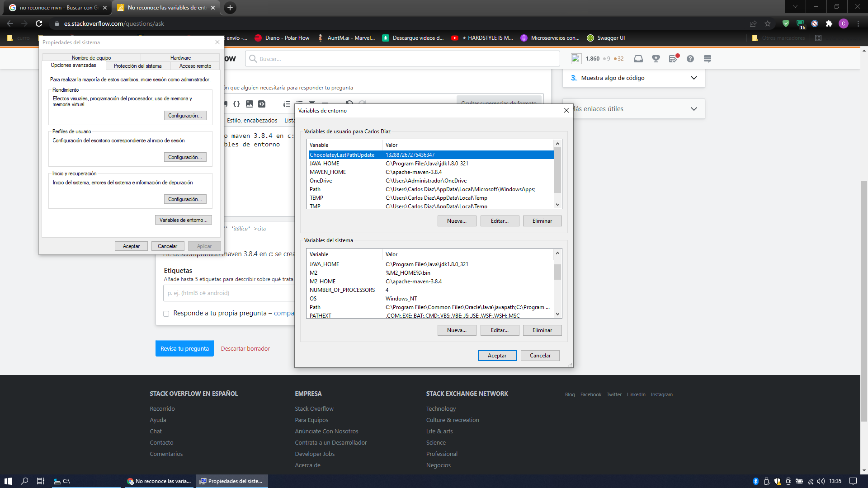
Task: Focus the tags input field
Action: pyautogui.click(x=228, y=293)
